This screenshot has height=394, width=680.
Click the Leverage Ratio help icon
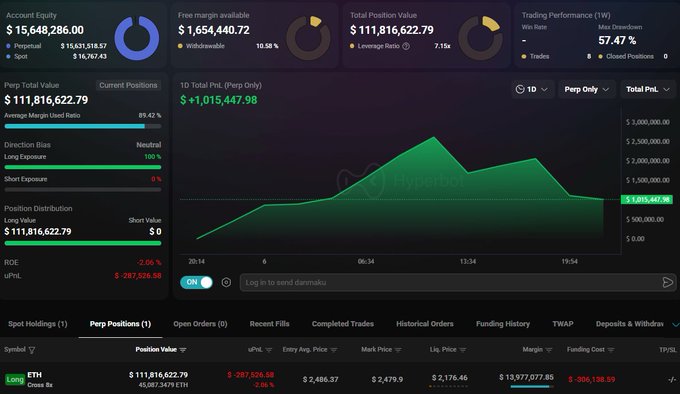tap(406, 46)
